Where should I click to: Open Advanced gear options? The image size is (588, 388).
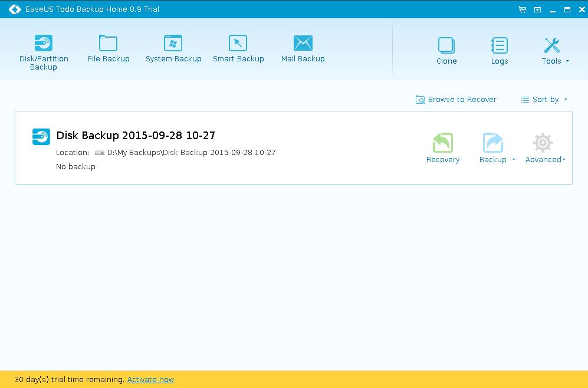tap(543, 143)
